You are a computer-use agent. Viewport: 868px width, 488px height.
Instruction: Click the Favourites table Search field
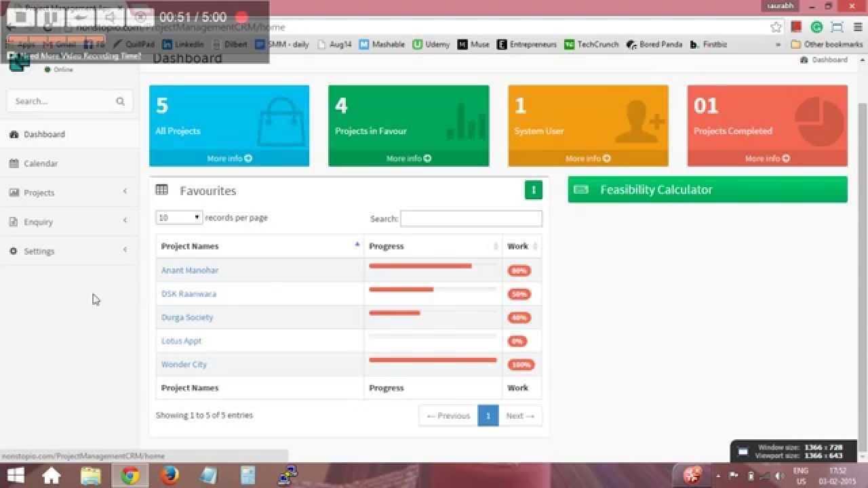click(471, 218)
